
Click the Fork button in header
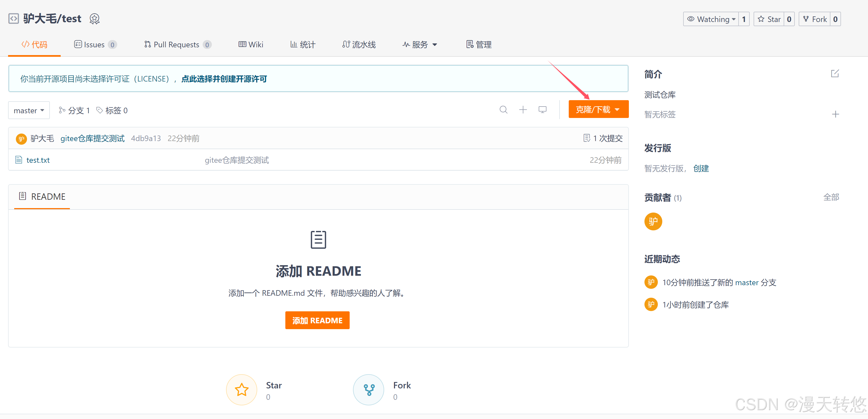click(x=815, y=19)
